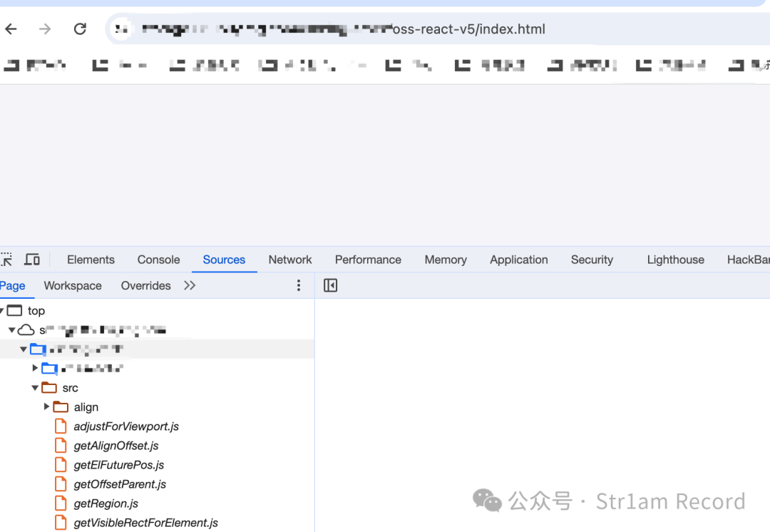Click the file icon beside getOffsetParent.js
770x532 pixels.
61,484
